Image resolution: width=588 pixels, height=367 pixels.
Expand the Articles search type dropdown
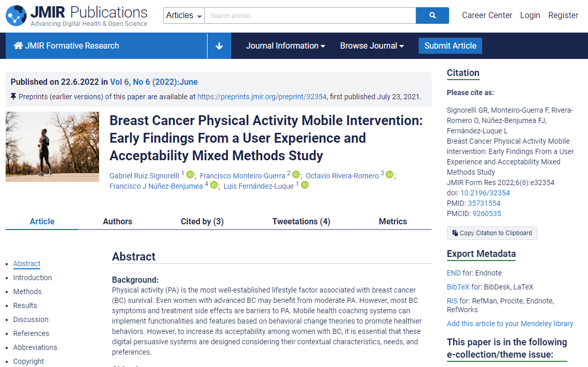184,16
